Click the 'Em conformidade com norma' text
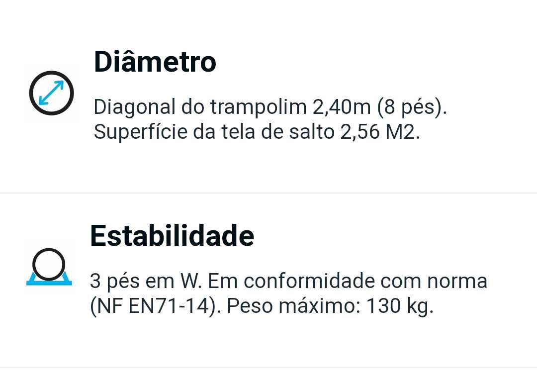Image resolution: width=537 pixels, height=392 pixels. [x=347, y=282]
